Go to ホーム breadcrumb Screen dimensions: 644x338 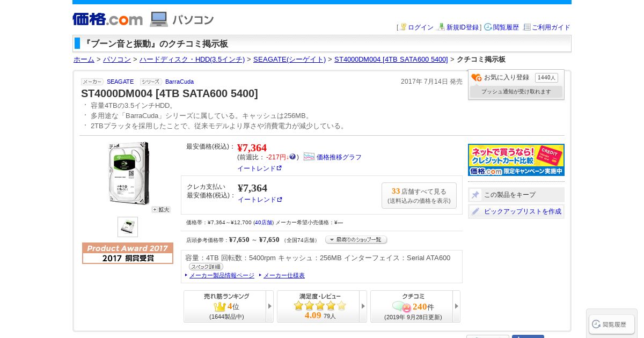tap(84, 60)
